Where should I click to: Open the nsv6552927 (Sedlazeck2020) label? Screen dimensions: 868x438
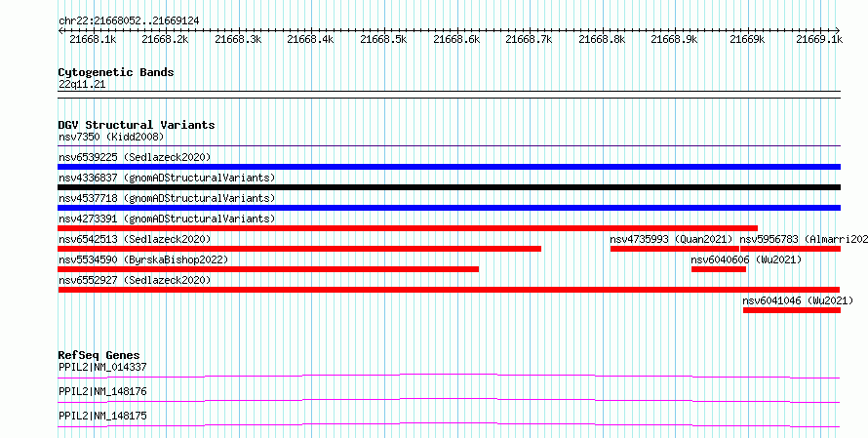pos(135,280)
